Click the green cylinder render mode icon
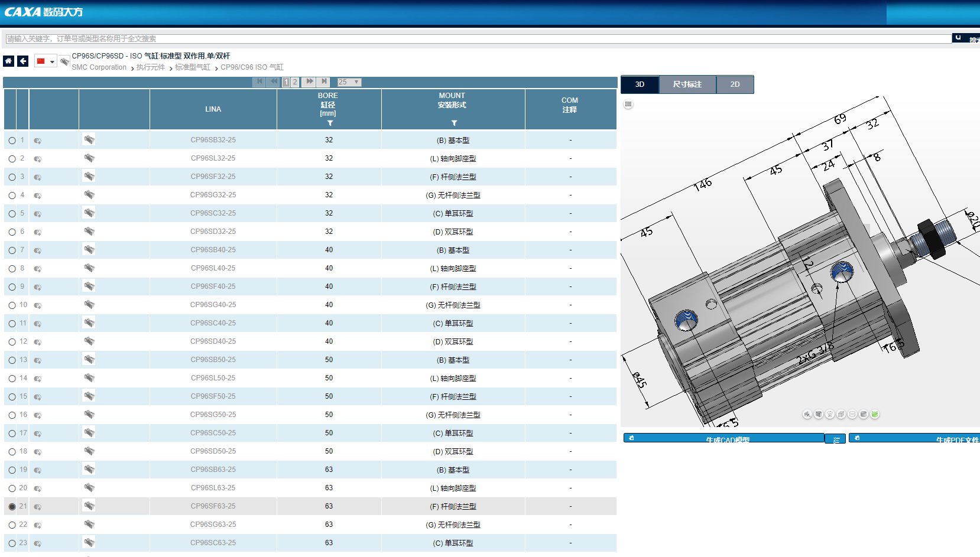The height and width of the screenshot is (557, 980). click(875, 414)
